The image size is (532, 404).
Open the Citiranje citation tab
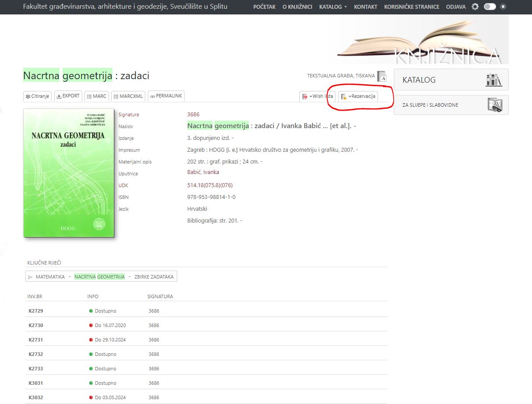point(37,96)
